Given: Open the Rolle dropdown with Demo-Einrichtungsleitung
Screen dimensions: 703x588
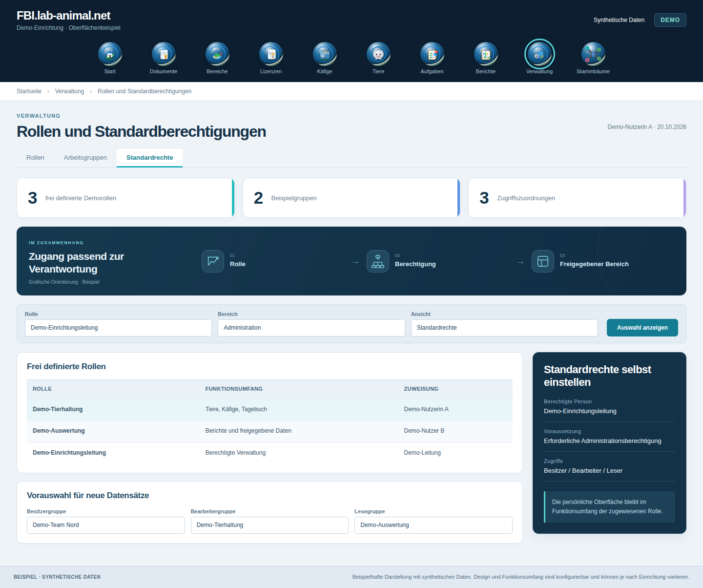Looking at the screenshot, I should coord(118,328).
